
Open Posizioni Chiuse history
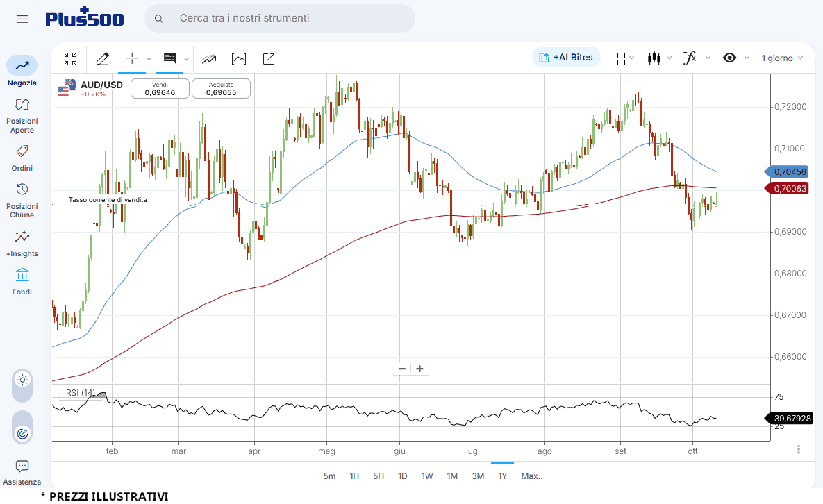pyautogui.click(x=22, y=201)
